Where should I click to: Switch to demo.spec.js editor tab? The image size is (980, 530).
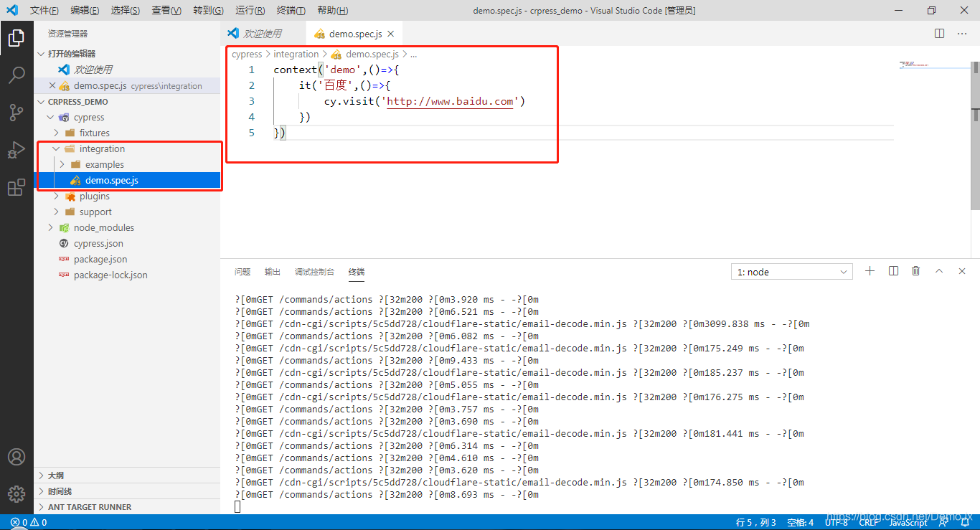click(x=354, y=34)
